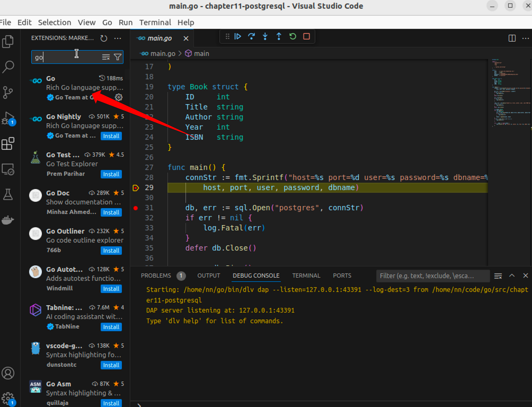Install the Tabnine extension
Image resolution: width=532 pixels, height=407 pixels.
[x=111, y=327]
